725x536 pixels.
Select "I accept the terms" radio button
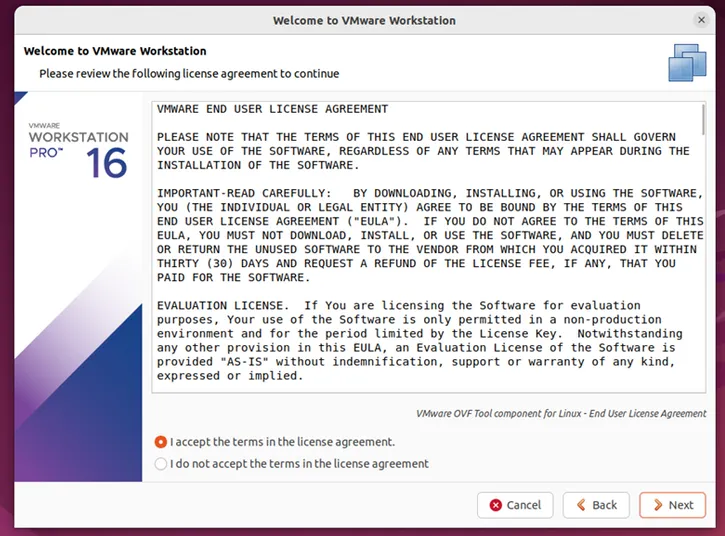point(160,442)
